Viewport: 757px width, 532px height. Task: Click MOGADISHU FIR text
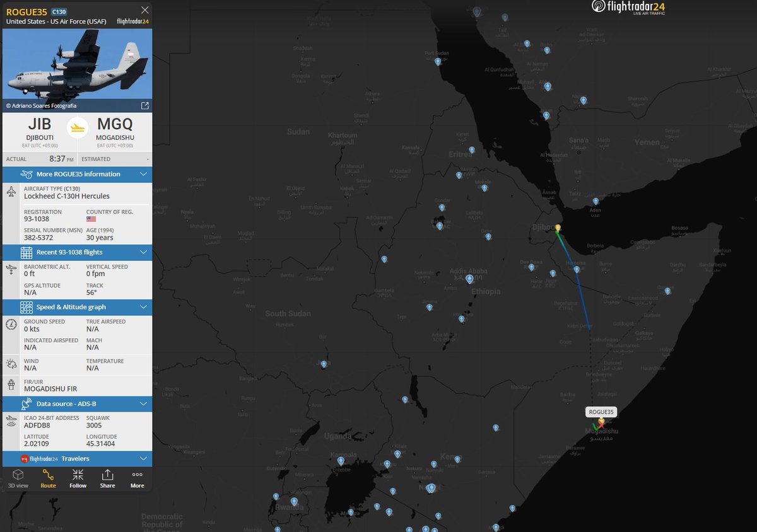pos(50,389)
